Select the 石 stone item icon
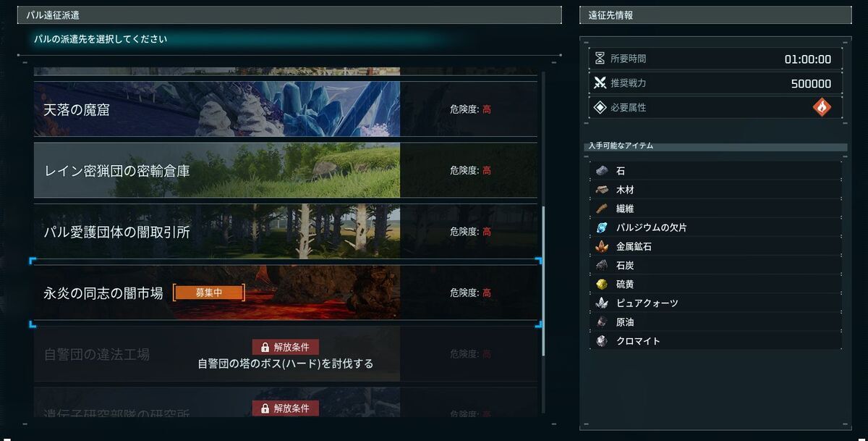The height and width of the screenshot is (441, 868). pos(602,171)
